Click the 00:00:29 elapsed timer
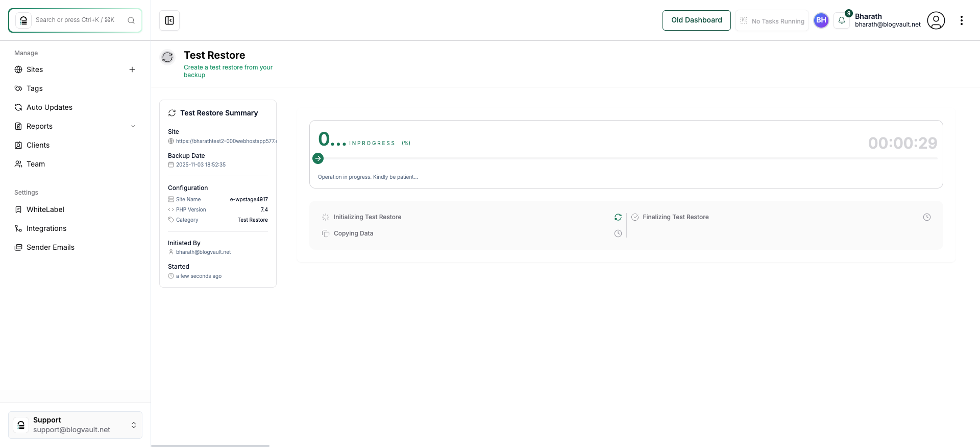The image size is (980, 447). tap(902, 143)
